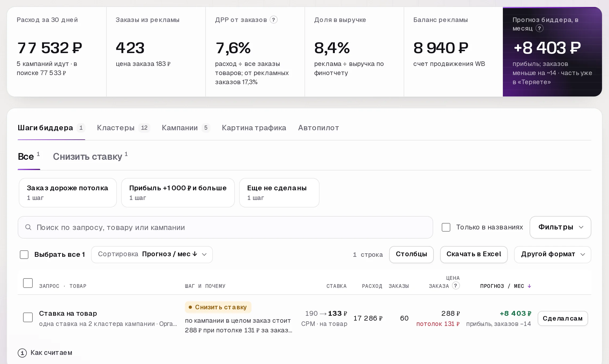Click the 17 286 ₽ expense value
609x364 pixels.
(368, 318)
